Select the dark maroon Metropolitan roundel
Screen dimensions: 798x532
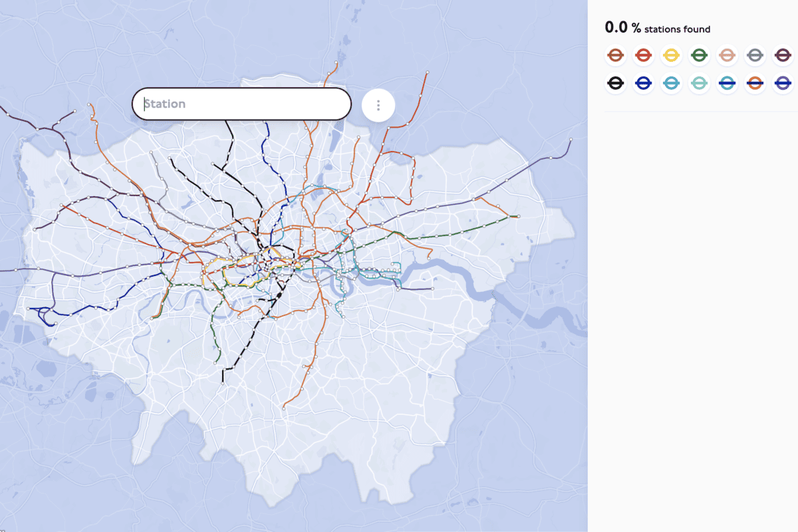pos(781,55)
